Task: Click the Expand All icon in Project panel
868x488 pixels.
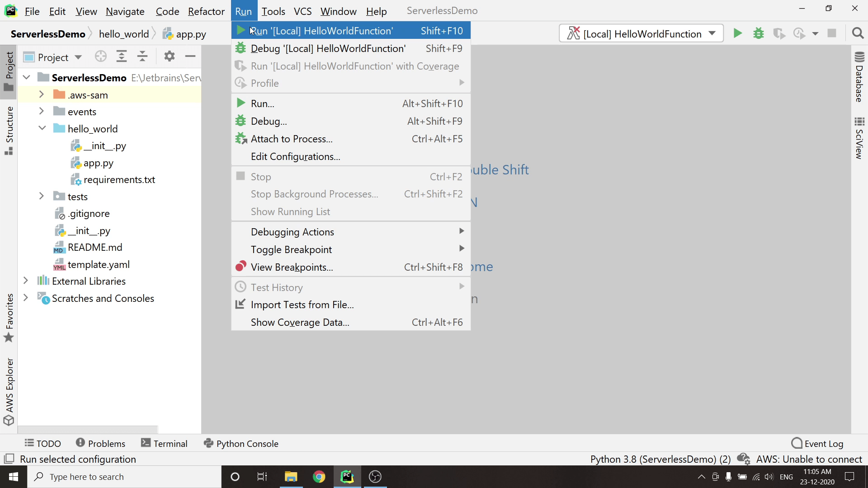Action: coord(121,56)
